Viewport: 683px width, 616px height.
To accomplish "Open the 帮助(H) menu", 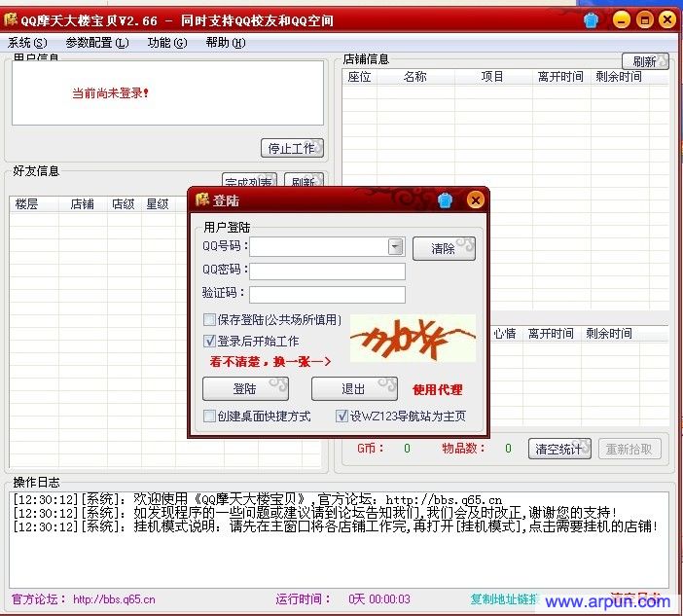I will [x=226, y=43].
